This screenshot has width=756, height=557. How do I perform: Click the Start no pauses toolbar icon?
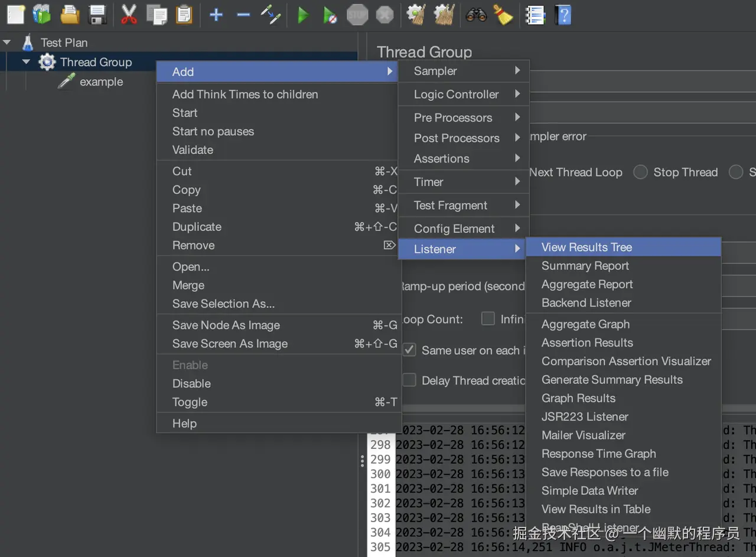330,15
